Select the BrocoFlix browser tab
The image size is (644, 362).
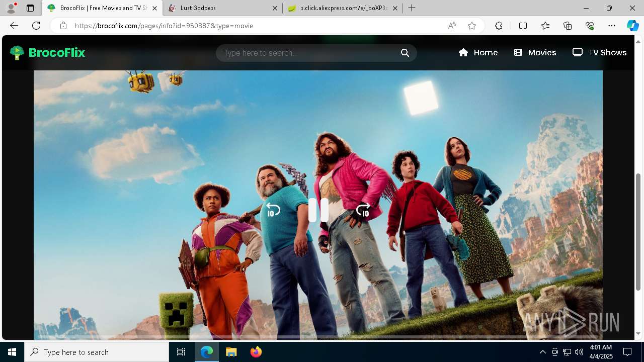click(102, 8)
